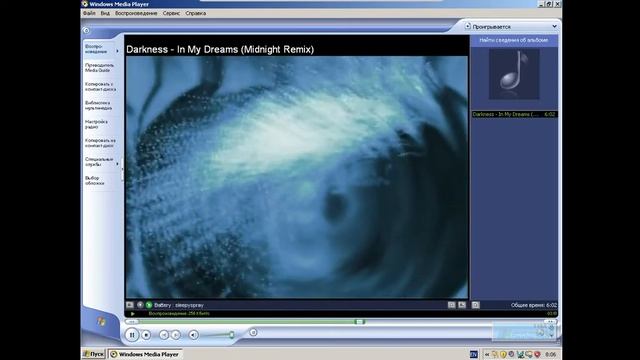
Task: Click the full screen view icon below the video
Action: pyautogui.click(x=462, y=305)
